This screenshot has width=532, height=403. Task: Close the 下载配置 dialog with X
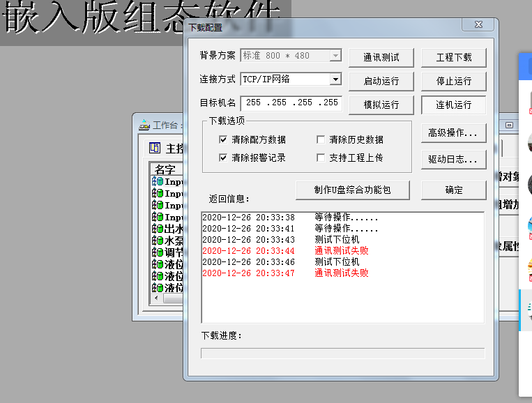[x=479, y=25]
